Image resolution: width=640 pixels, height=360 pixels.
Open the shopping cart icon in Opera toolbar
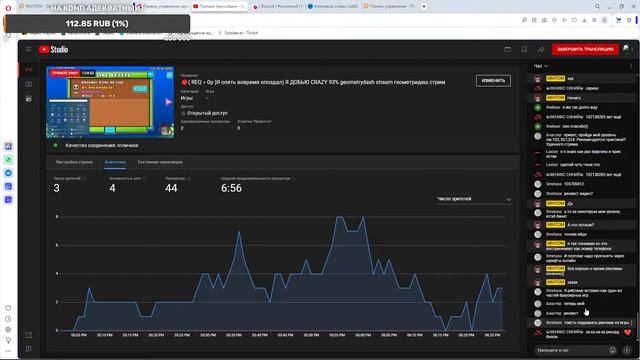coord(618,20)
